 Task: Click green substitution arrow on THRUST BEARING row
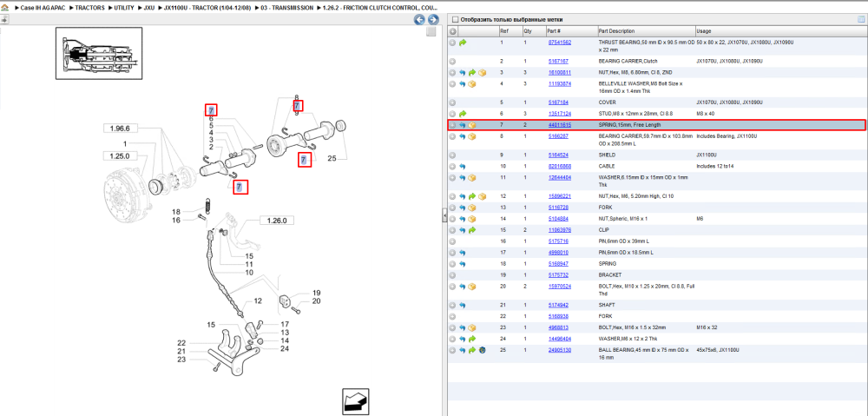(463, 43)
